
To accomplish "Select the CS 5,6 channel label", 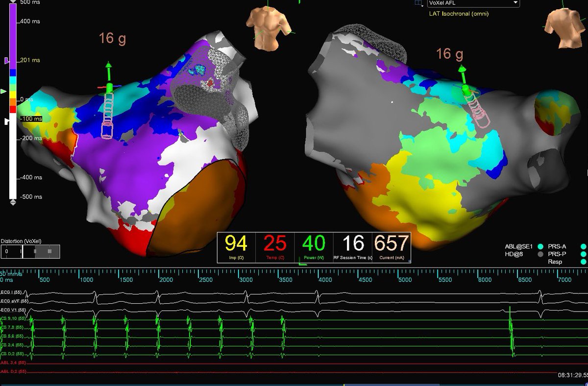I will coord(13,336).
